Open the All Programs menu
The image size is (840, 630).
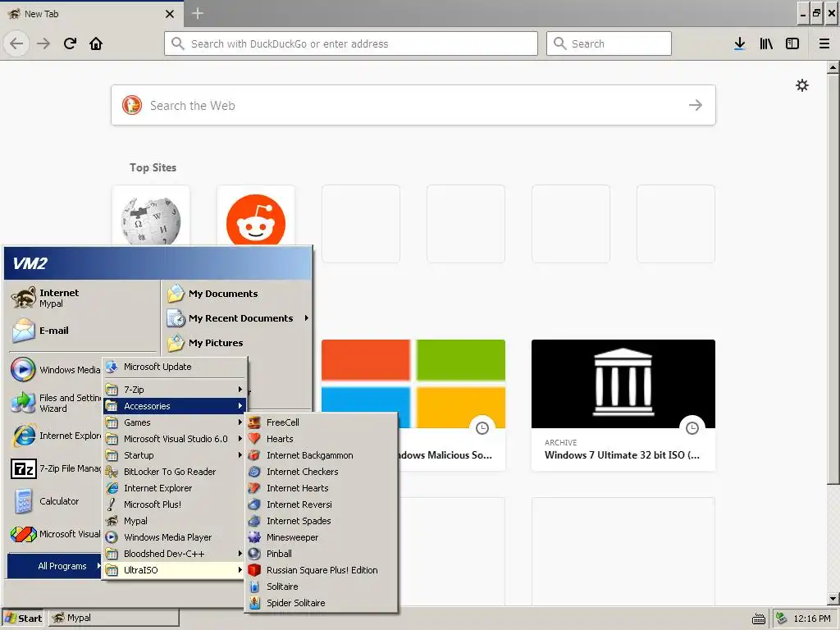click(x=55, y=566)
